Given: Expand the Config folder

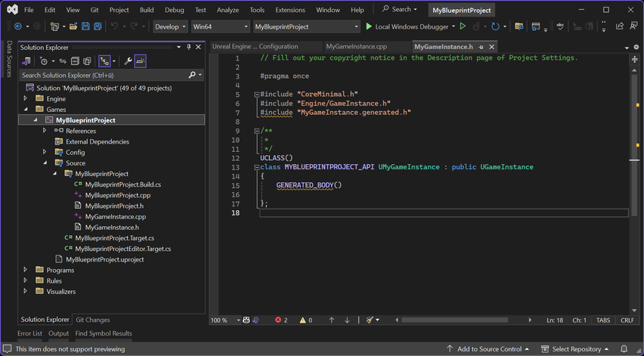Looking at the screenshot, I should click(45, 152).
